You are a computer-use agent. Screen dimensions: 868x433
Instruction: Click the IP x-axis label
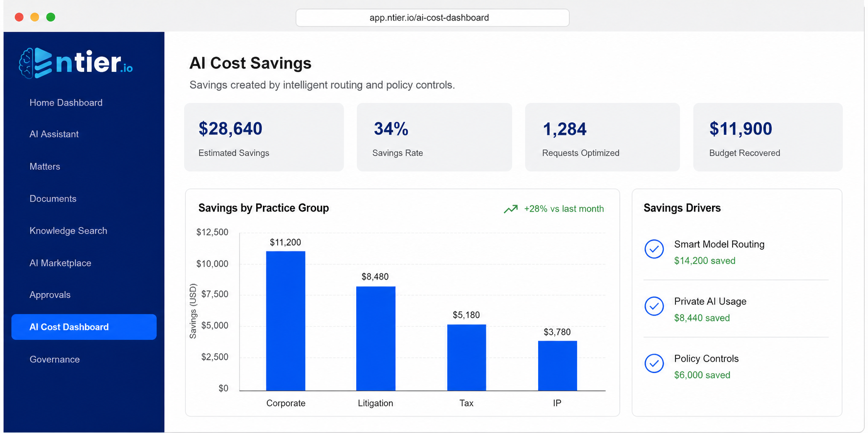[557, 403]
